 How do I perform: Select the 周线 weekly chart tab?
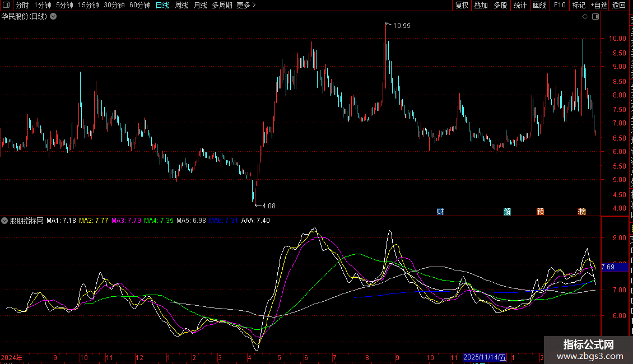[181, 5]
